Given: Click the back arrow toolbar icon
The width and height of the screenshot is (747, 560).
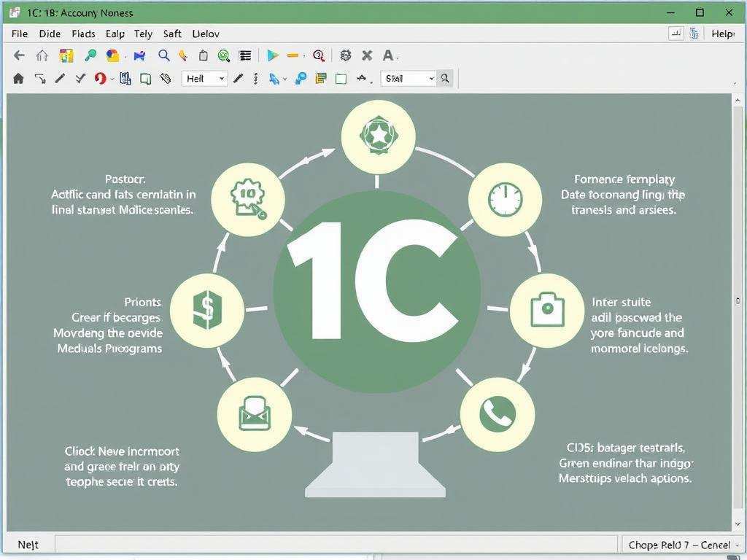Looking at the screenshot, I should click(x=20, y=55).
